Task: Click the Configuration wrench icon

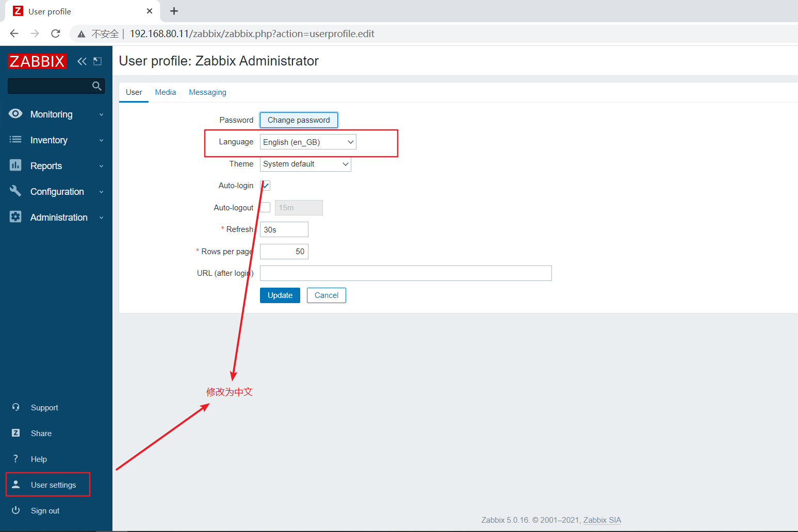Action: click(x=15, y=191)
